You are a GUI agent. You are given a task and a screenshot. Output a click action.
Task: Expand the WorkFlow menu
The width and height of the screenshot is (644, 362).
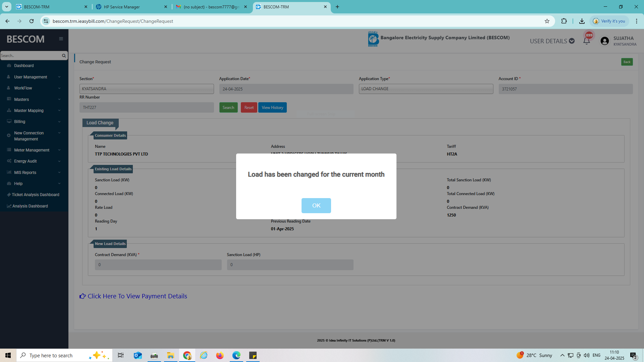point(34,88)
